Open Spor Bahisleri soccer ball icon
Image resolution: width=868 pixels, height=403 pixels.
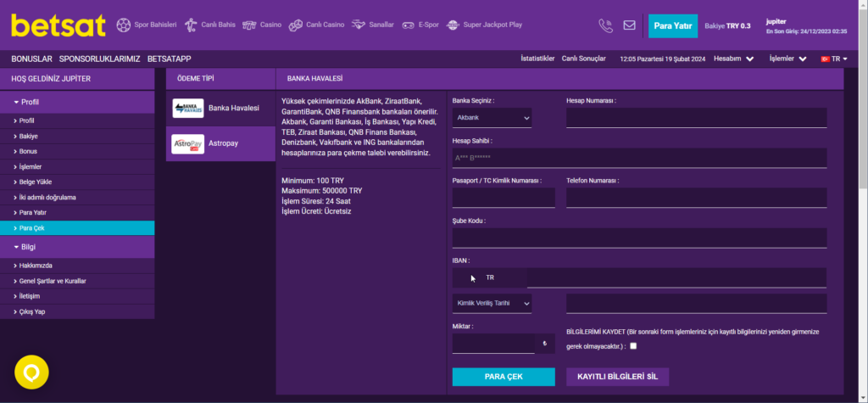pos(123,25)
